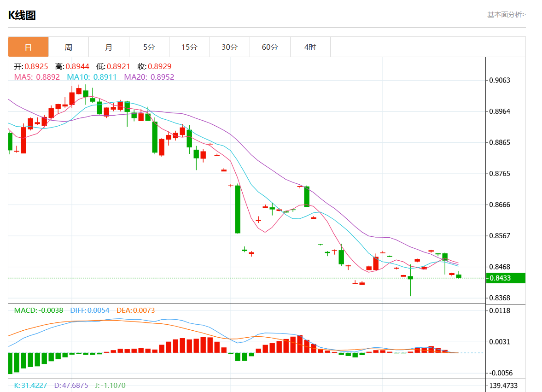Click the 139.4733 KDJ axis label
The image size is (542, 392).
503,386
